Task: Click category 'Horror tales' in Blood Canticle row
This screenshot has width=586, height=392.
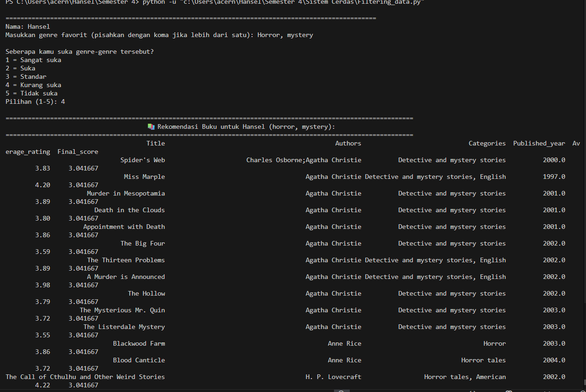Action: click(x=484, y=360)
